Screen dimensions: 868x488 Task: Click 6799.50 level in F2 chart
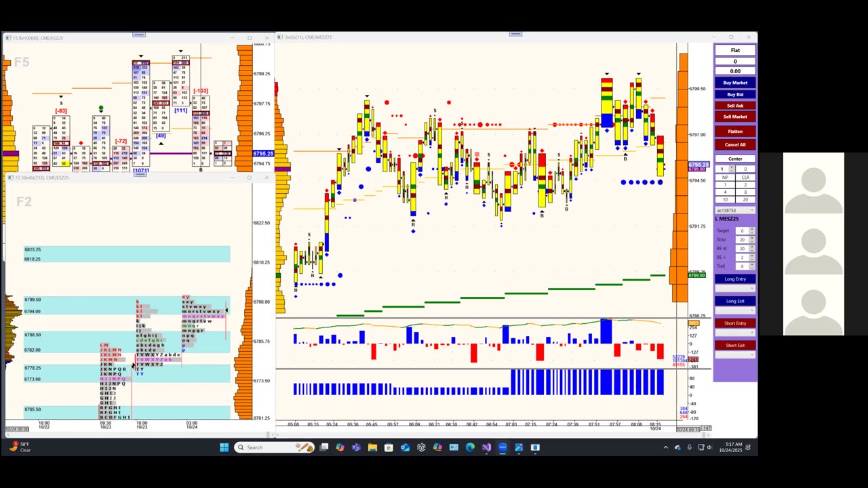point(33,300)
